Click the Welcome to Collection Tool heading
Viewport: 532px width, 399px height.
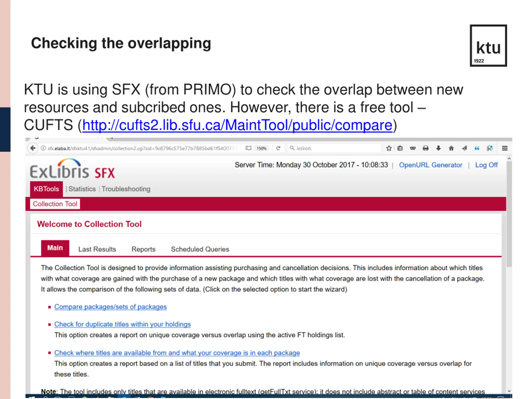coord(89,224)
